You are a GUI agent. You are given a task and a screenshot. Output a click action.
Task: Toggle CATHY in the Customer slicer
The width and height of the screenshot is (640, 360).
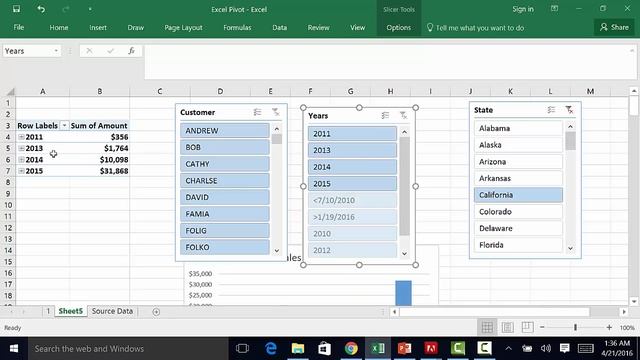click(x=224, y=164)
